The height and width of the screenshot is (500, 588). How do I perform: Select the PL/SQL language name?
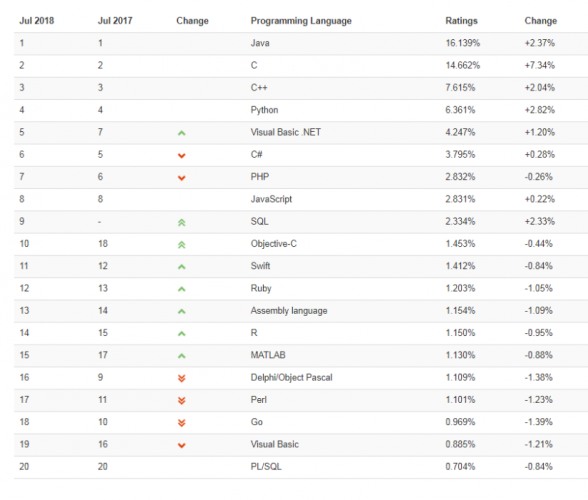[266, 467]
